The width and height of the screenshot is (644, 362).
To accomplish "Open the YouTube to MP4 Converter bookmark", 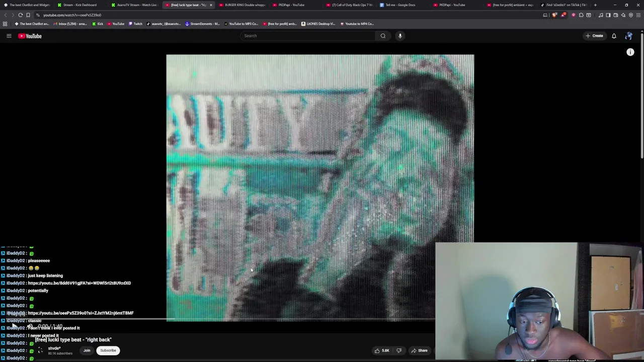I will coord(357,24).
